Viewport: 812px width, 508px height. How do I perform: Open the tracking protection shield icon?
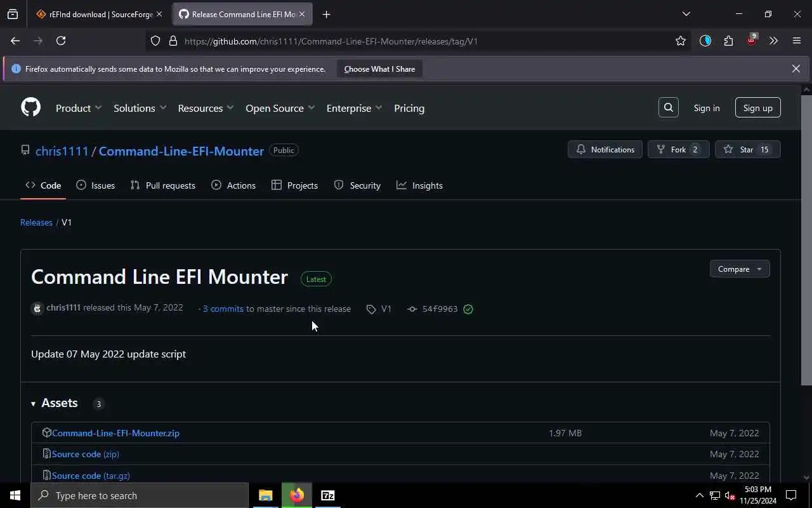pyautogui.click(x=155, y=41)
